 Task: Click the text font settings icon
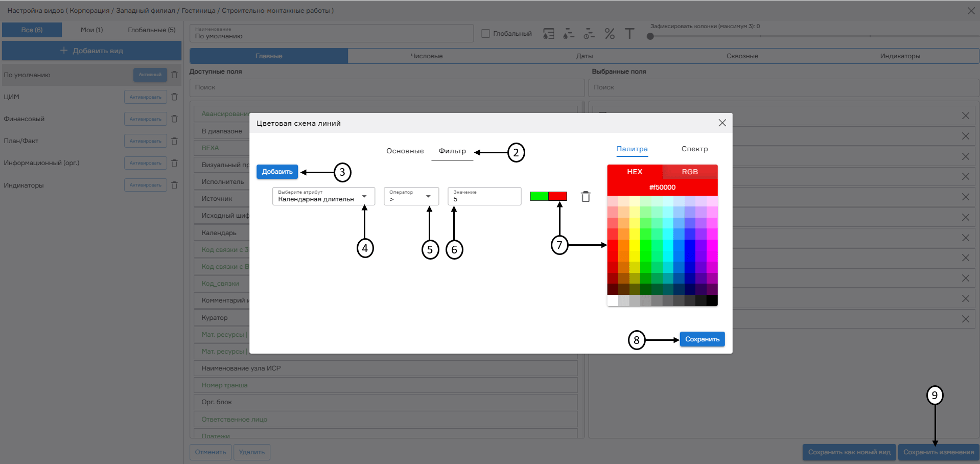coord(629,34)
